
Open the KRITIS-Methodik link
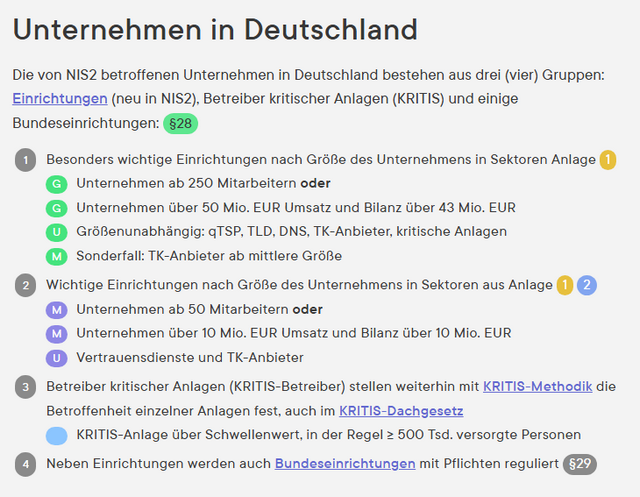(x=538, y=386)
